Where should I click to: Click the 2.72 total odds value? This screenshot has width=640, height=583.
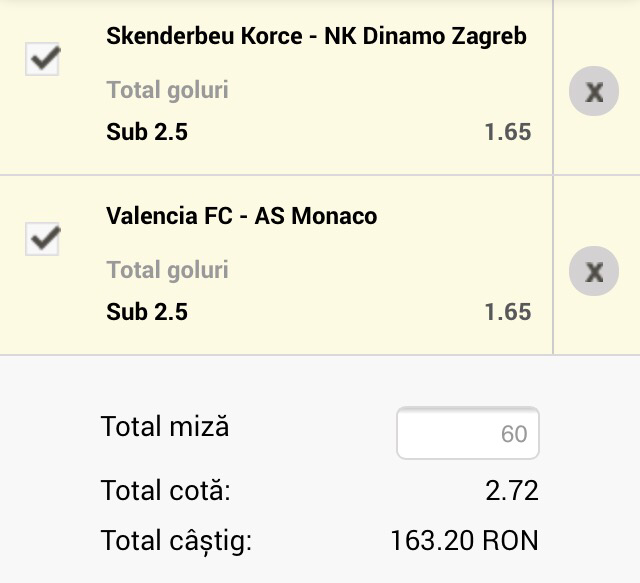pos(512,491)
